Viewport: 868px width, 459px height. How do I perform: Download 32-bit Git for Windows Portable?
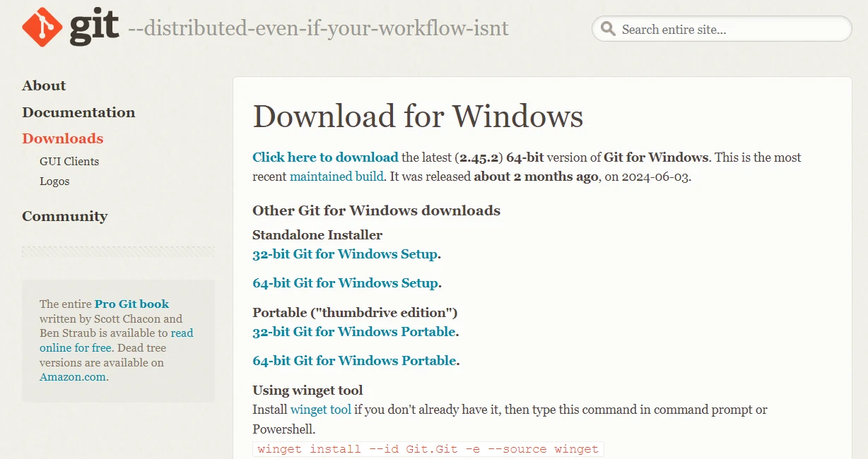pos(354,331)
